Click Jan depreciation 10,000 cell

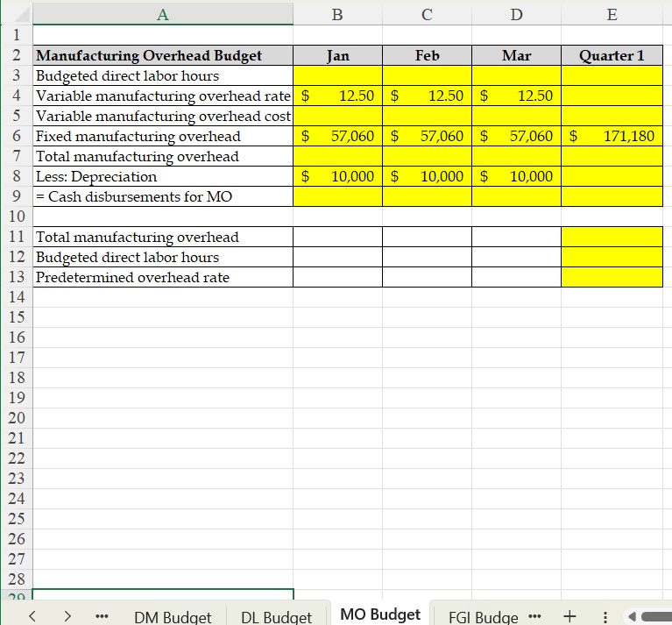[337, 176]
